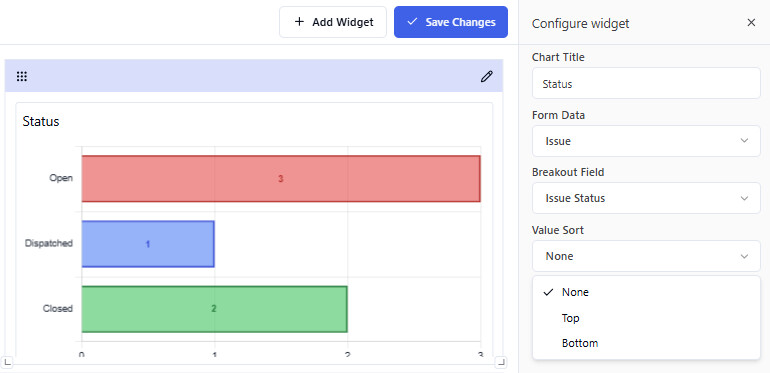Click the red Open bar
Viewport: 770px width, 373px height.
click(281, 179)
